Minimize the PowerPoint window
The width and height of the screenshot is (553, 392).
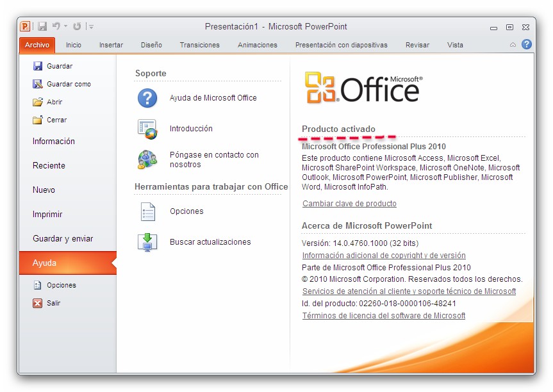pyautogui.click(x=494, y=28)
